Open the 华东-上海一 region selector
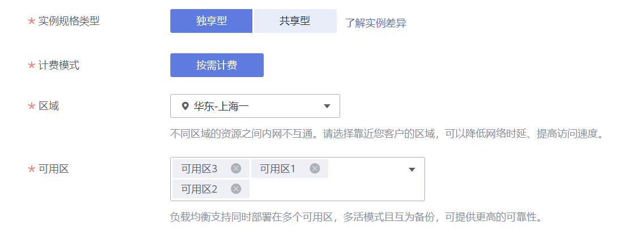 click(255, 106)
